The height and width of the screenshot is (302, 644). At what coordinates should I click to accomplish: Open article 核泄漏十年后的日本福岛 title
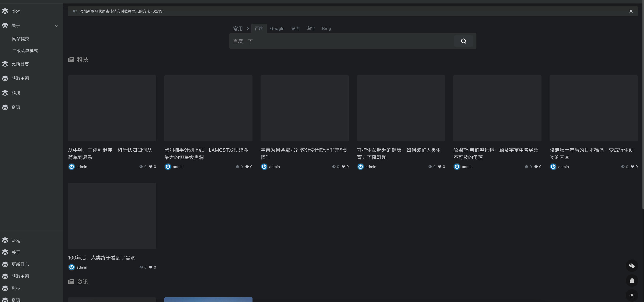pos(591,154)
